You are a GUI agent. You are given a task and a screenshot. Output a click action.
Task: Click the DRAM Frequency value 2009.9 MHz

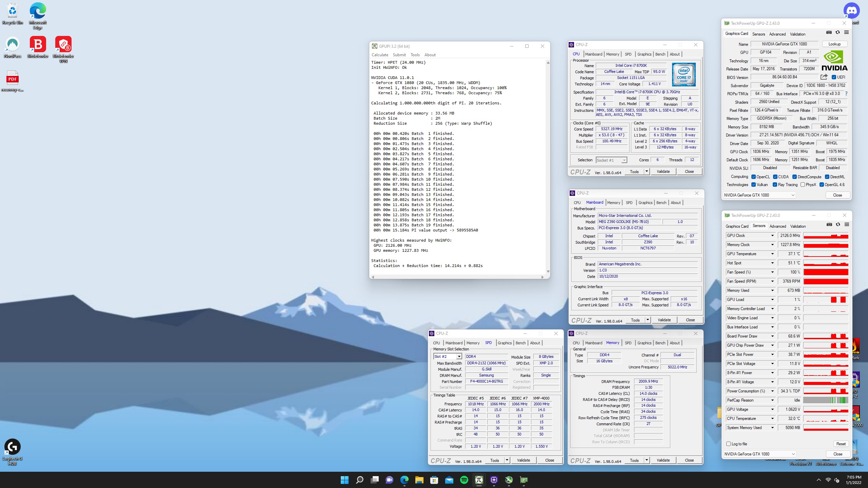(648, 381)
